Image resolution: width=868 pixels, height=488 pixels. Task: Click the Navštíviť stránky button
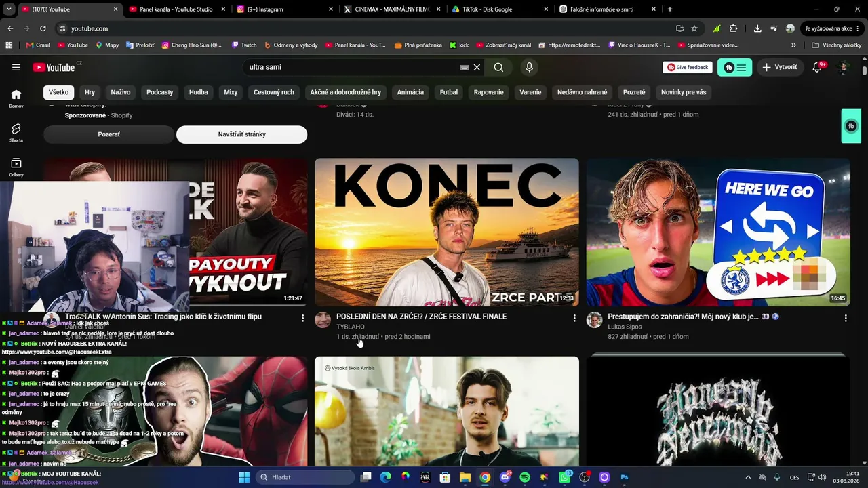pyautogui.click(x=242, y=134)
